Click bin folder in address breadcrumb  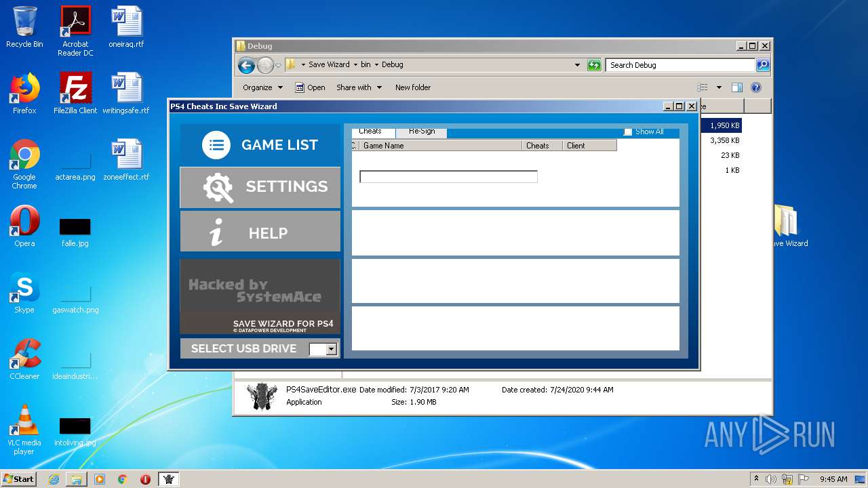tap(366, 65)
